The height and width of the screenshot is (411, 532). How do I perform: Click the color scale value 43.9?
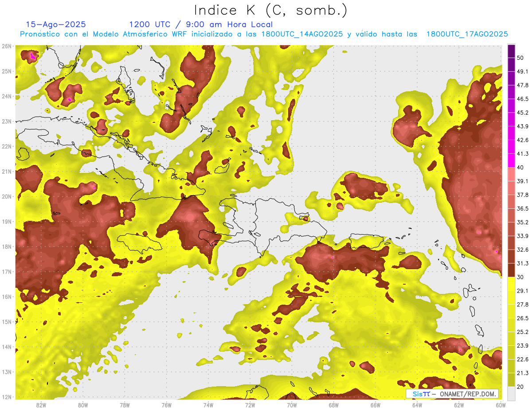[x=522, y=126]
